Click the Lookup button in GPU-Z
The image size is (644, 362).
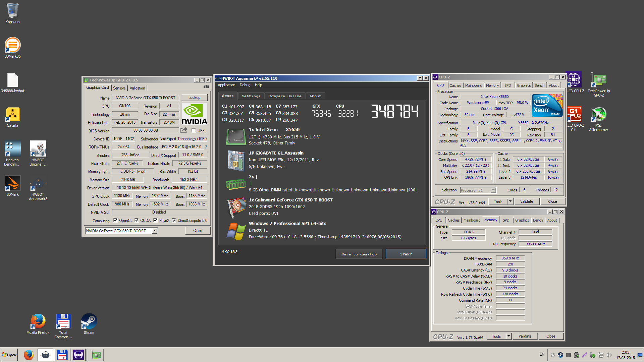tap(195, 98)
